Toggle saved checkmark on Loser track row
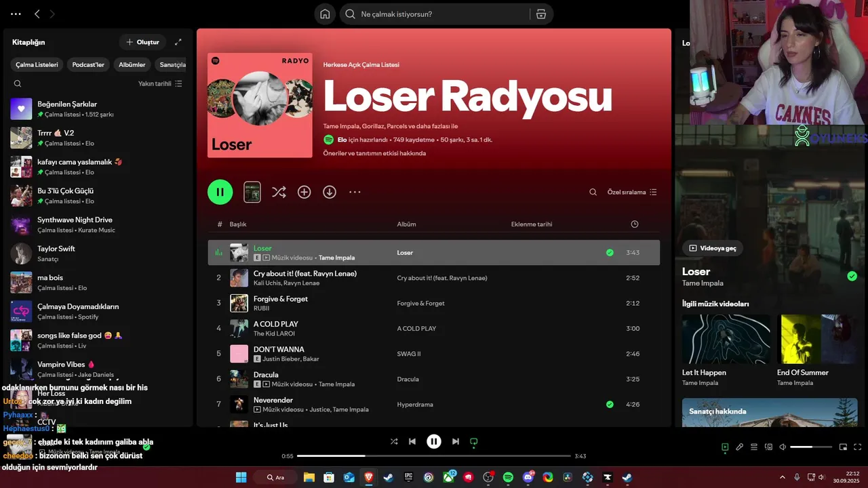The height and width of the screenshot is (488, 868). [610, 252]
